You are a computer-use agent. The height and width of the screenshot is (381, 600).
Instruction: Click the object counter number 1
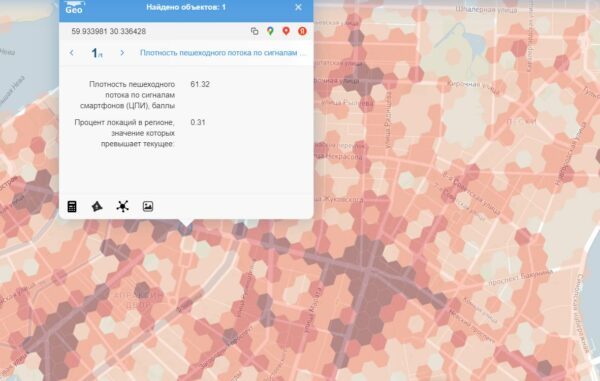(x=95, y=53)
